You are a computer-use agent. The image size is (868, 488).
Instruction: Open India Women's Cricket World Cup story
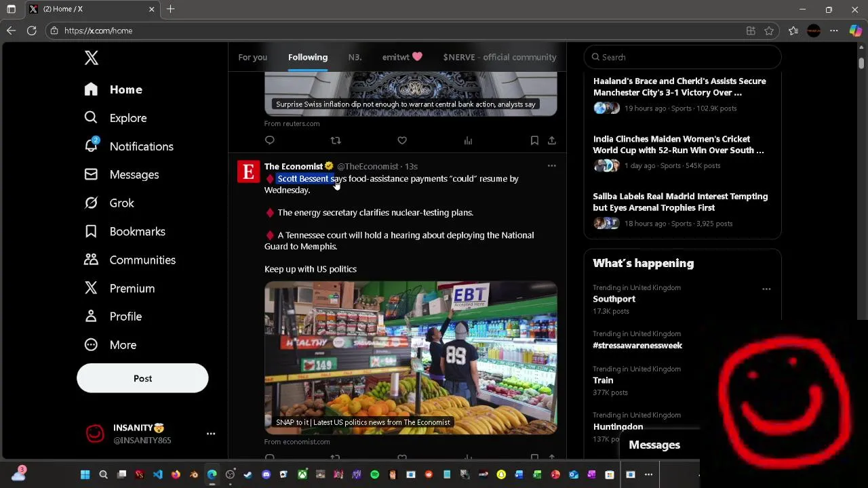click(x=682, y=152)
